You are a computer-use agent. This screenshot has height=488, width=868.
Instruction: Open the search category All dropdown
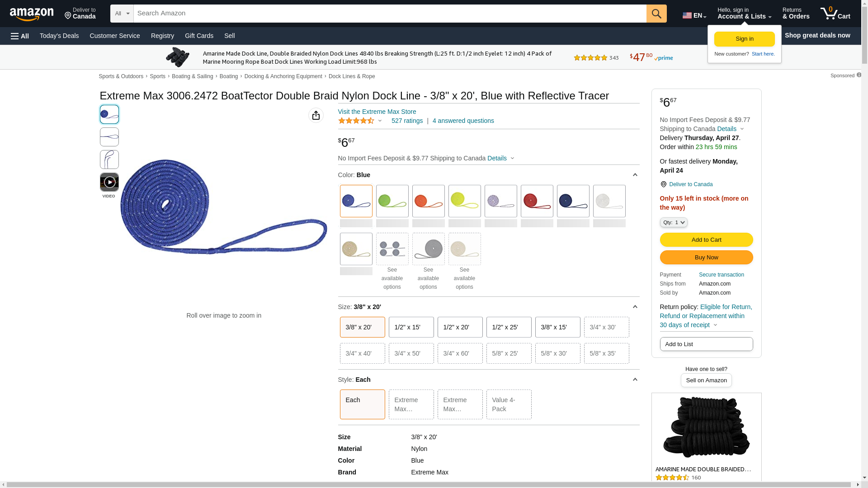[x=122, y=14]
